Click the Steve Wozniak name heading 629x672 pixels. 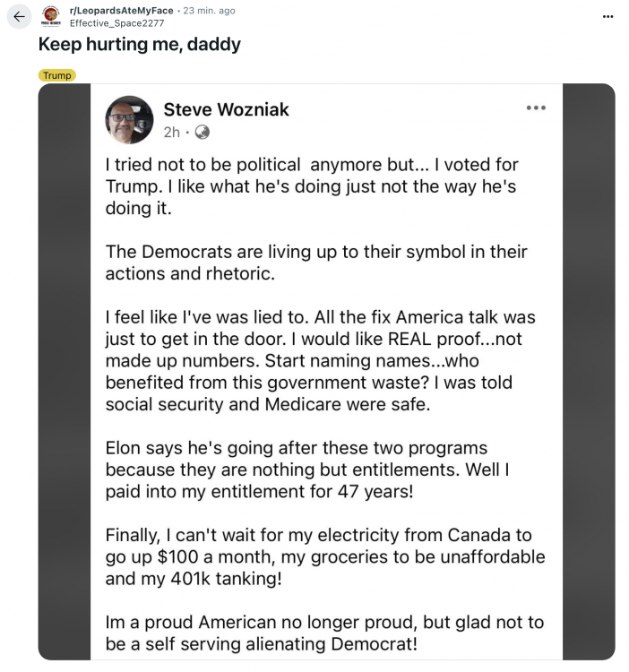click(x=226, y=109)
